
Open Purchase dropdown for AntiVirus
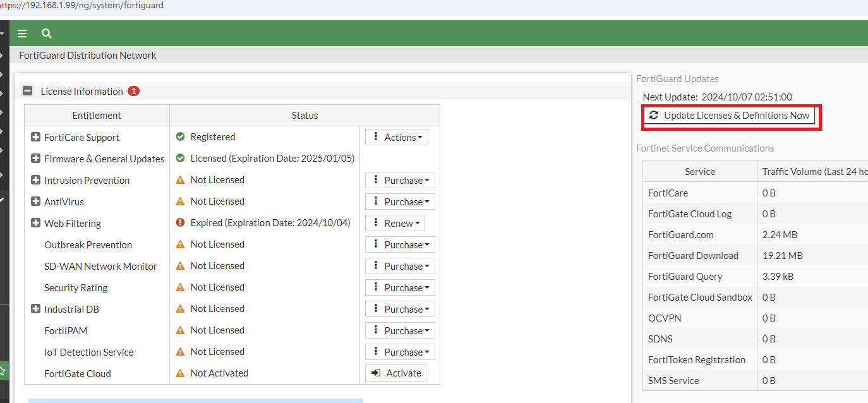400,201
